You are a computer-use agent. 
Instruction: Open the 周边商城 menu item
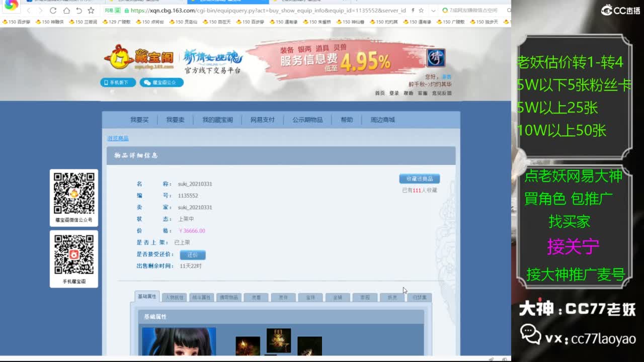(x=382, y=120)
